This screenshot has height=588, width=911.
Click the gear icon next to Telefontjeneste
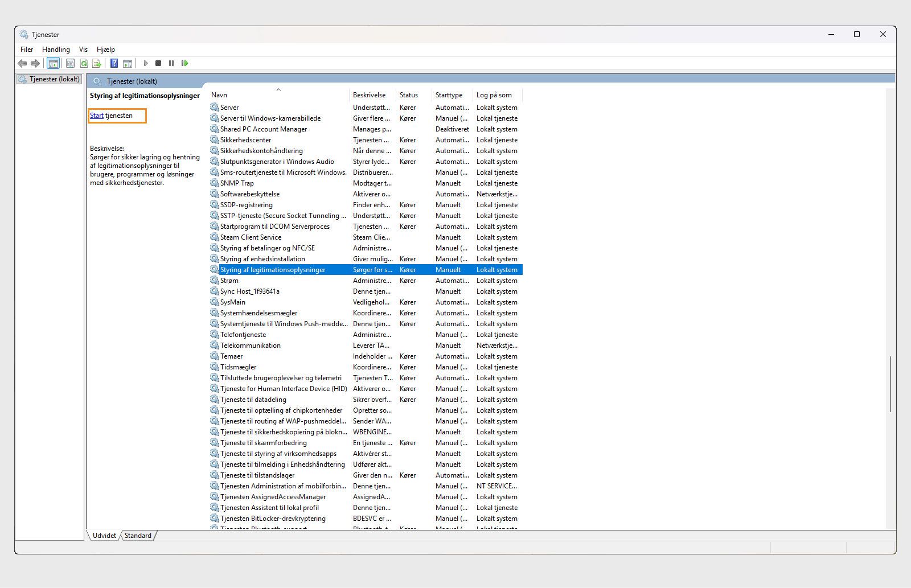[x=215, y=334]
